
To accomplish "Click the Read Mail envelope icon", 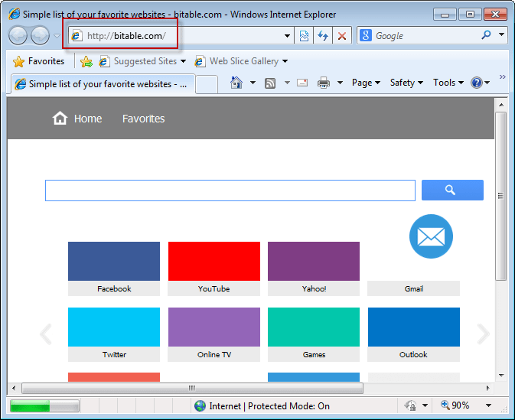I will [x=302, y=83].
